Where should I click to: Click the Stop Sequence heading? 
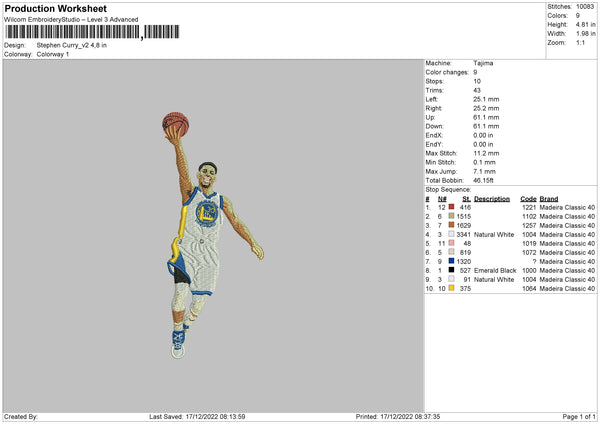[x=448, y=189]
